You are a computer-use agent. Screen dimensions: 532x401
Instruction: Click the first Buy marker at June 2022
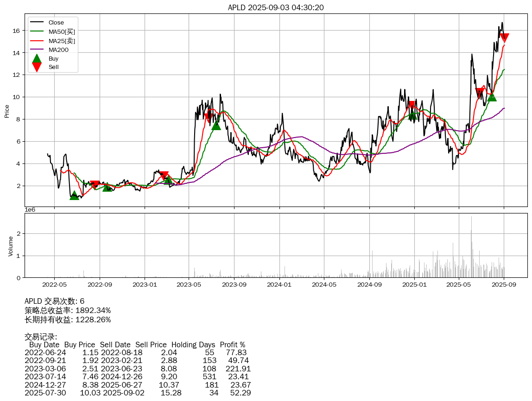(x=74, y=195)
